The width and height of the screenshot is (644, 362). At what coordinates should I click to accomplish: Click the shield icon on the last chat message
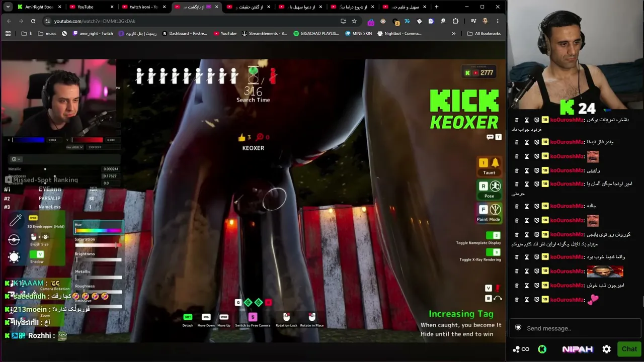coord(537,300)
